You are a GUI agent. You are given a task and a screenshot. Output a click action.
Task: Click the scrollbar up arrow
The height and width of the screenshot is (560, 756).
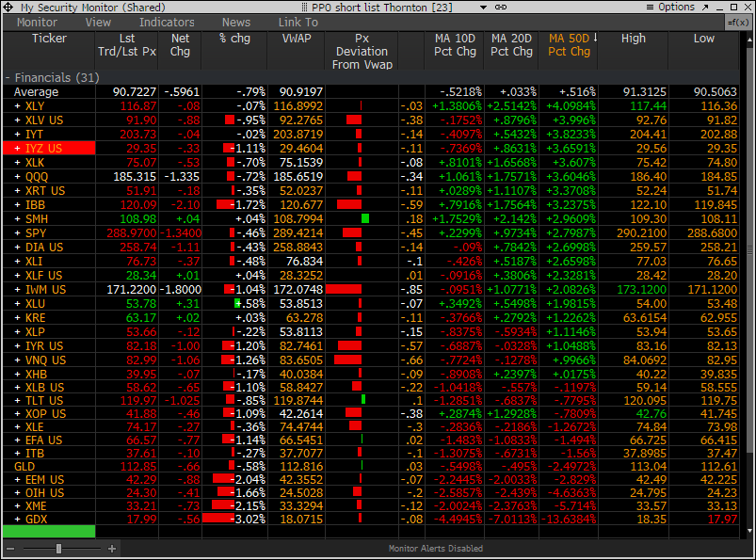749,40
